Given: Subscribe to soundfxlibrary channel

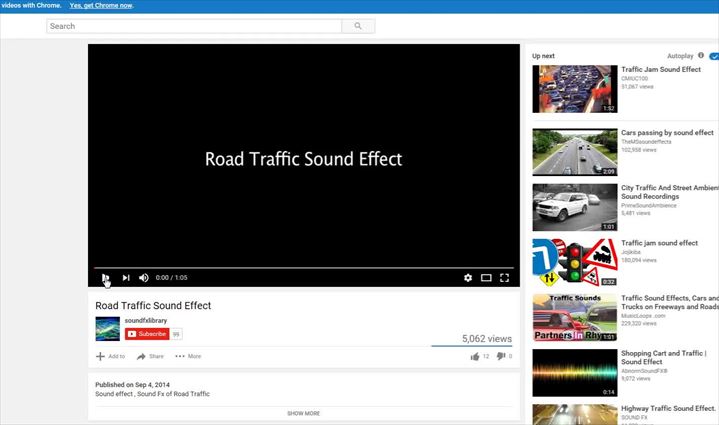Looking at the screenshot, I should point(146,334).
